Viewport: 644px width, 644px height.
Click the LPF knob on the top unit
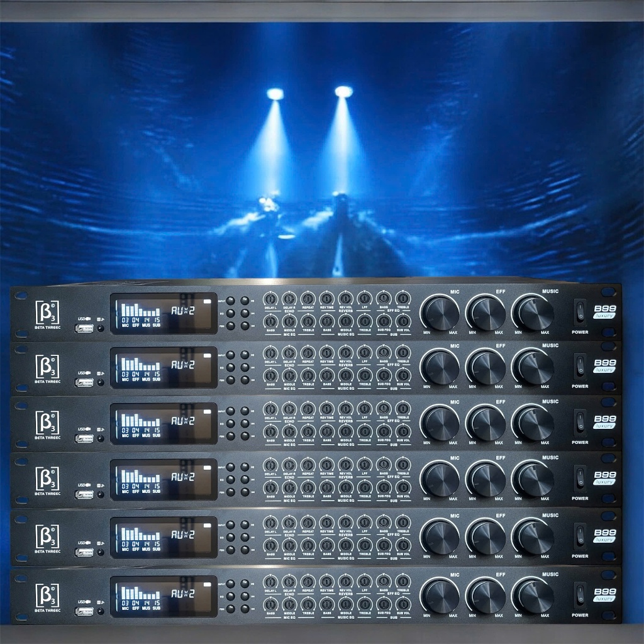(x=364, y=299)
